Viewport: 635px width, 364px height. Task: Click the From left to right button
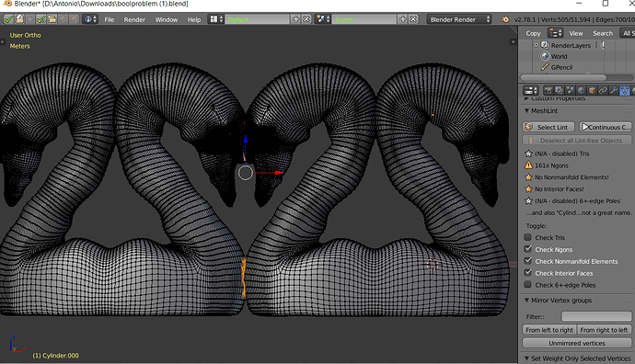pyautogui.click(x=549, y=330)
